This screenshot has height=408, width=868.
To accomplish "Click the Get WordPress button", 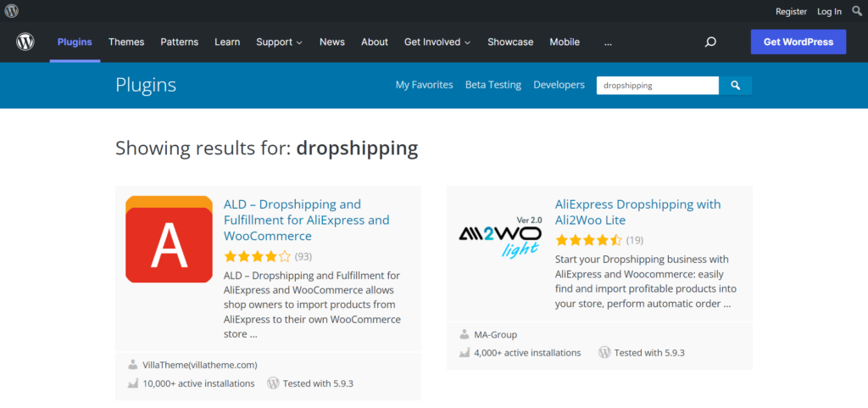I will [x=798, y=42].
